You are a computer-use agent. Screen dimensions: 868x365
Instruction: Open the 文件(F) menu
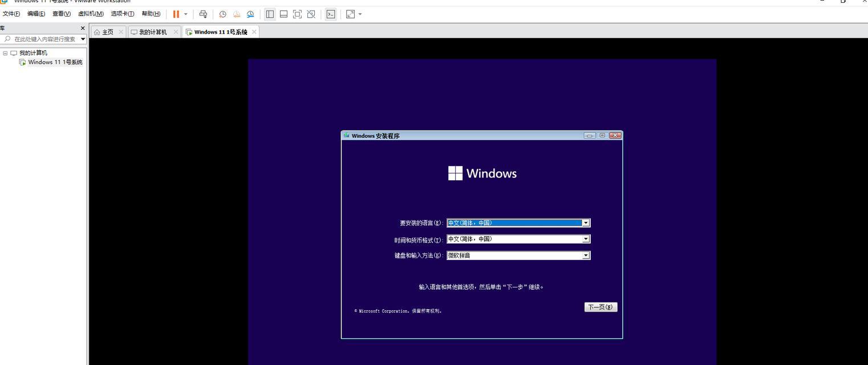click(x=11, y=14)
